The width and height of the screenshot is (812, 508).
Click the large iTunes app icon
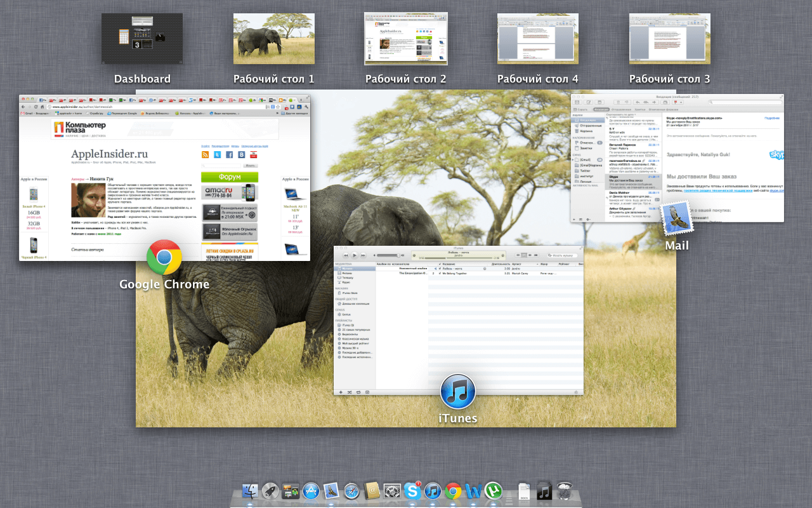[x=457, y=392]
